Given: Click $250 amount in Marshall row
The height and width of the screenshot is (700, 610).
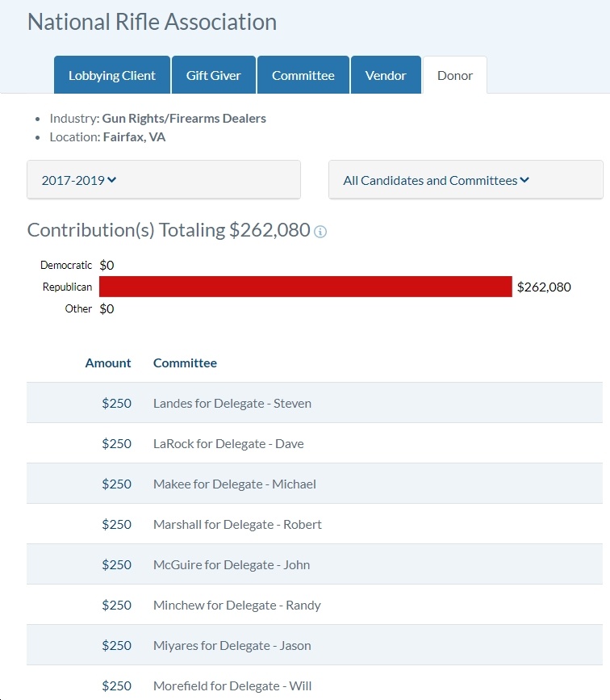Looking at the screenshot, I should pos(117,525).
